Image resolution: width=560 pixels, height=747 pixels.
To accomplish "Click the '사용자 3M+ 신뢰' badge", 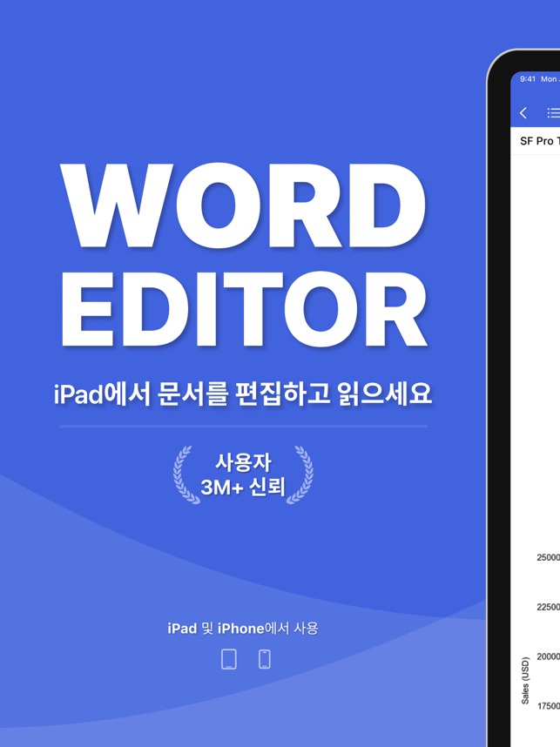I will (243, 474).
